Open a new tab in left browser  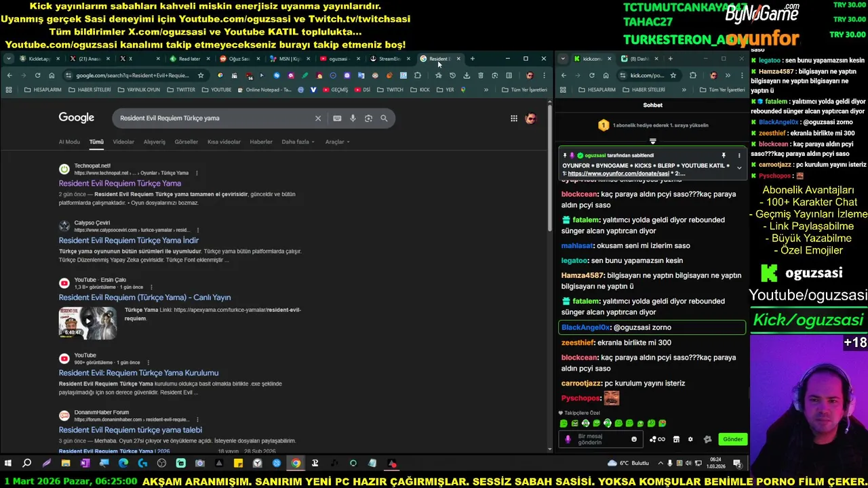(x=472, y=59)
